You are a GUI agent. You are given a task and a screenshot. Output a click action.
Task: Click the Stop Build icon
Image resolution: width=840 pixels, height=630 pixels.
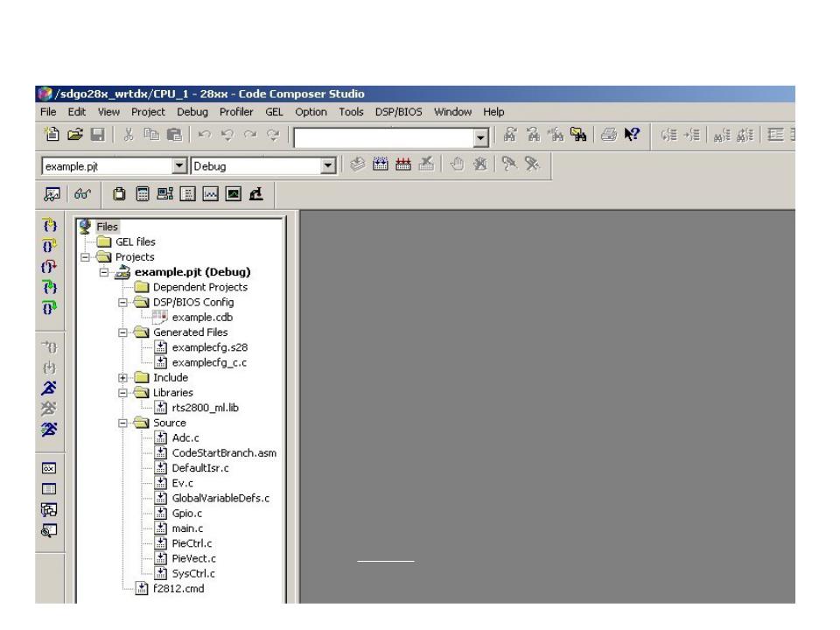[x=426, y=164]
